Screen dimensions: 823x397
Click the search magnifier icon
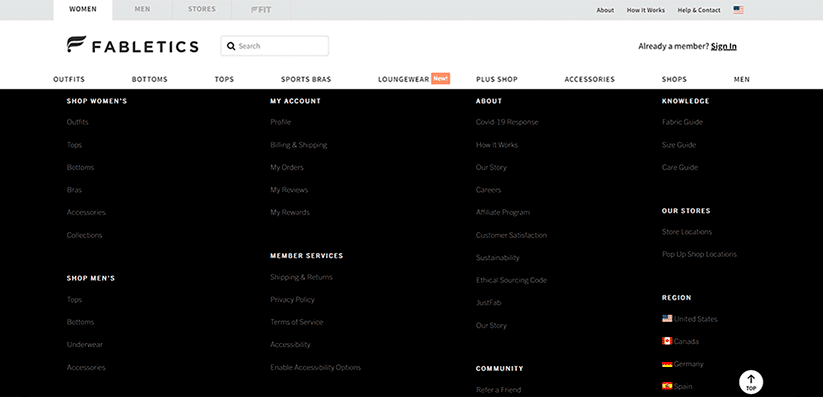231,46
